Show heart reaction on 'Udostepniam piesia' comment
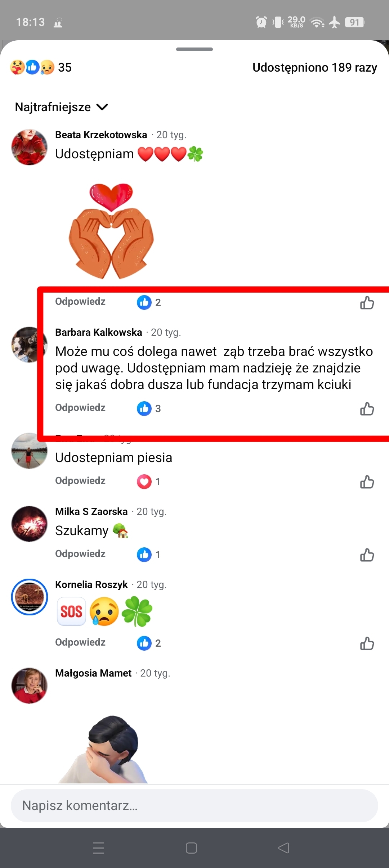 pos(148,482)
